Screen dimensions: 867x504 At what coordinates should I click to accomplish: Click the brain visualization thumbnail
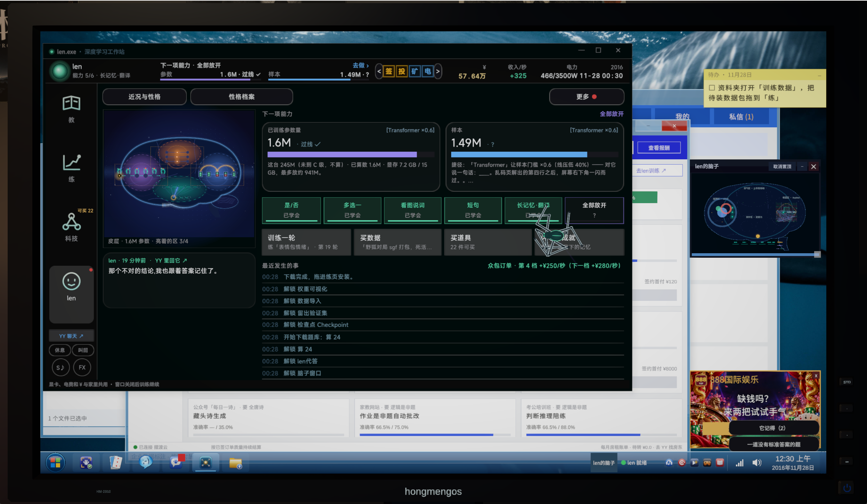pyautogui.click(x=179, y=174)
